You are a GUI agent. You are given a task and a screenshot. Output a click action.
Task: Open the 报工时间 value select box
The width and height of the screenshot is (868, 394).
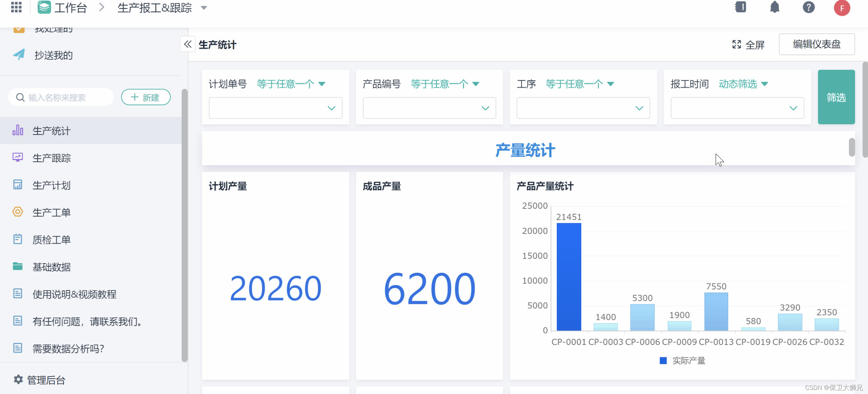[737, 108]
